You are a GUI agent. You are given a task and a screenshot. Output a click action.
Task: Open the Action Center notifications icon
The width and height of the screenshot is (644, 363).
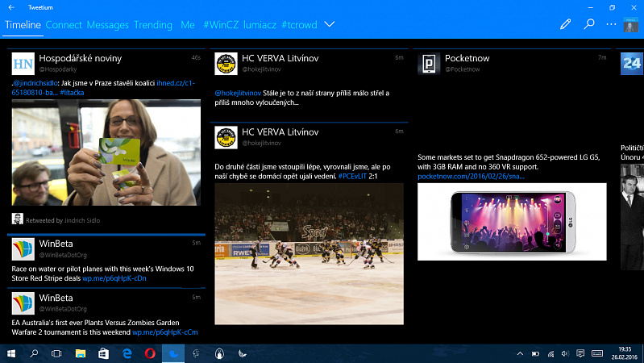[580, 353]
